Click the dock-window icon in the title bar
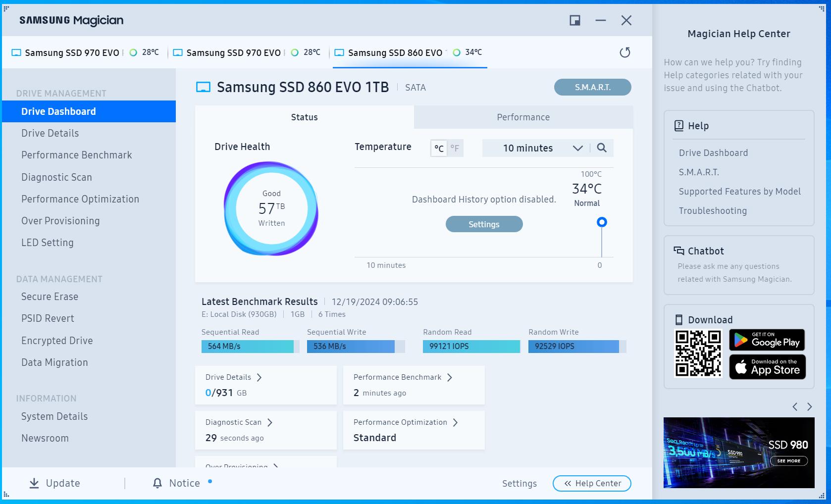831x504 pixels. tap(574, 20)
